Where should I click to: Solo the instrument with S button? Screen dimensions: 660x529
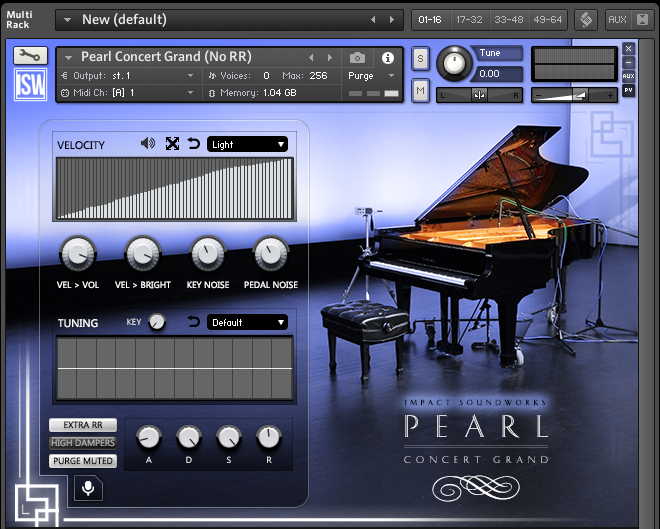tap(420, 59)
